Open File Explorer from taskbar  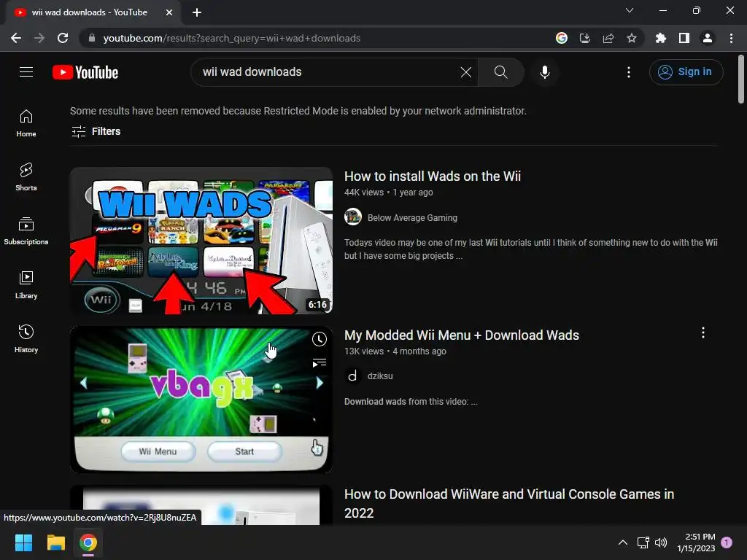click(55, 542)
